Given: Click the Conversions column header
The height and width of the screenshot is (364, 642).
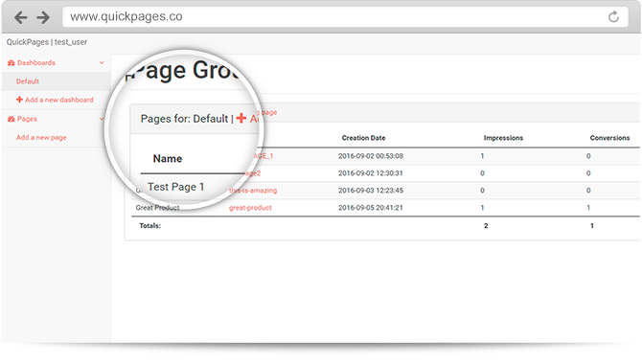Looking at the screenshot, I should tap(609, 138).
